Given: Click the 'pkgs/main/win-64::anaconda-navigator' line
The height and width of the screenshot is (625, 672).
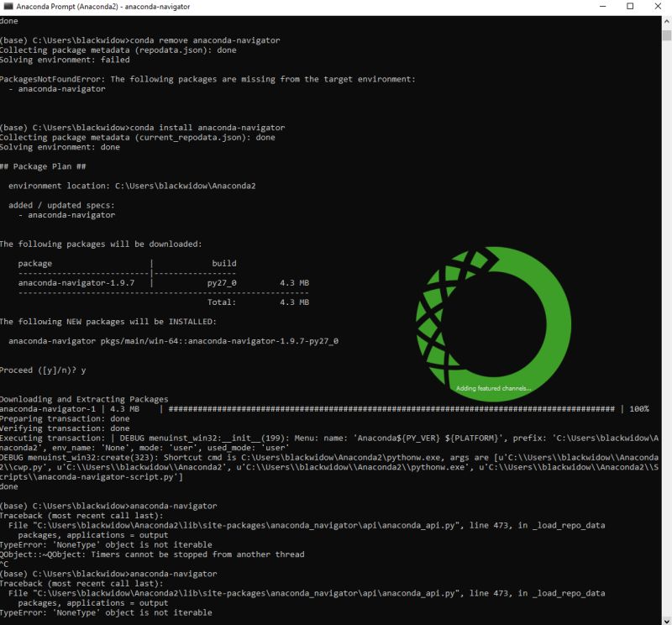Looking at the screenshot, I should 173,341.
